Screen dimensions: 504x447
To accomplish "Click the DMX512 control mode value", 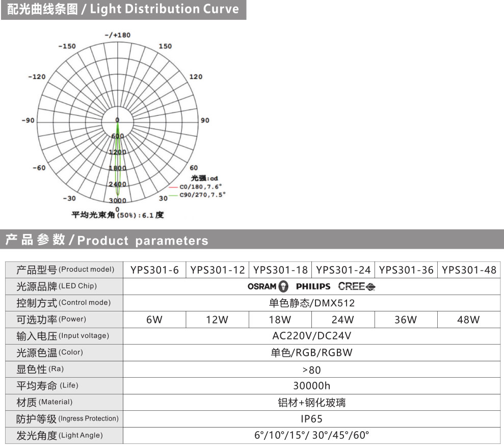I will pos(311,303).
